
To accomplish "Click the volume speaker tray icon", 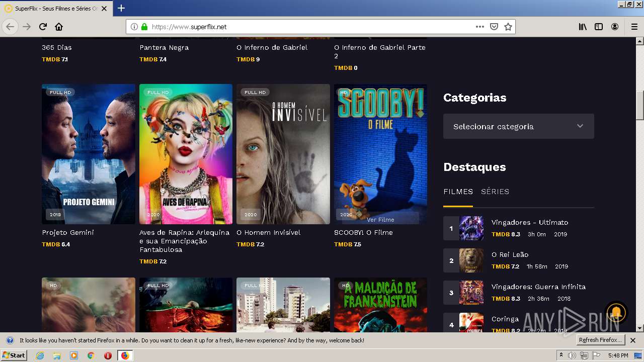I will pyautogui.click(x=573, y=355).
